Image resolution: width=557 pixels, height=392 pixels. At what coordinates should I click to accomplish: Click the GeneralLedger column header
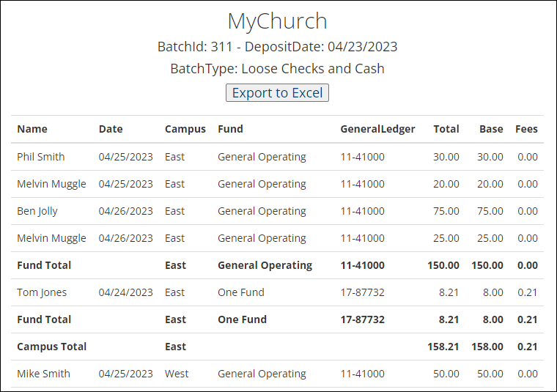[x=377, y=129]
